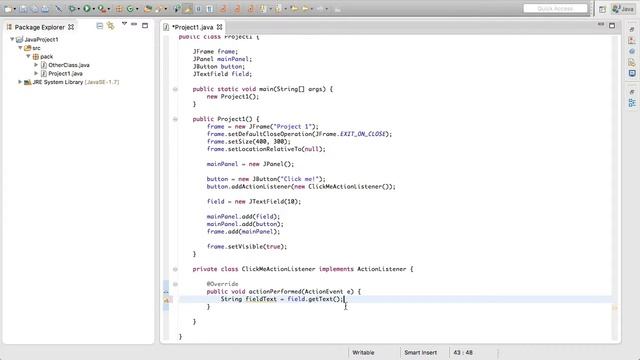Viewport: 640px width, 360px height.
Task: Click the 'JTextField field;' declaration line
Action: click(x=222, y=74)
